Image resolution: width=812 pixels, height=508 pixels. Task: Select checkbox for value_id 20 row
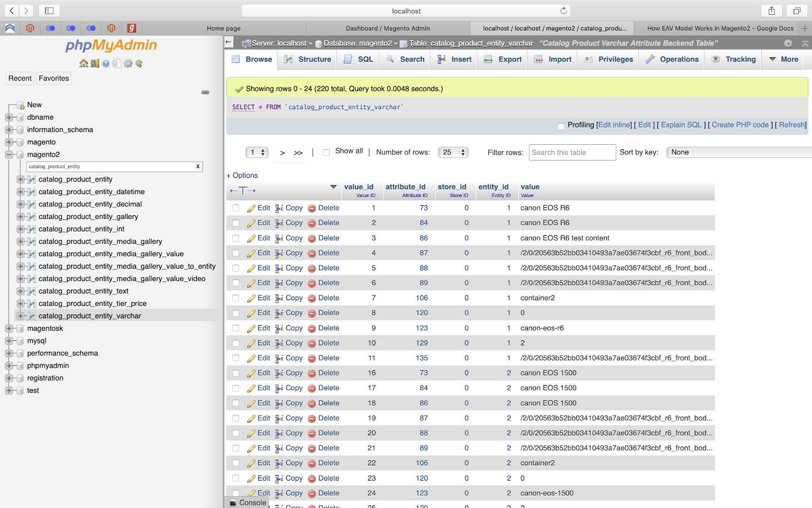pos(235,433)
